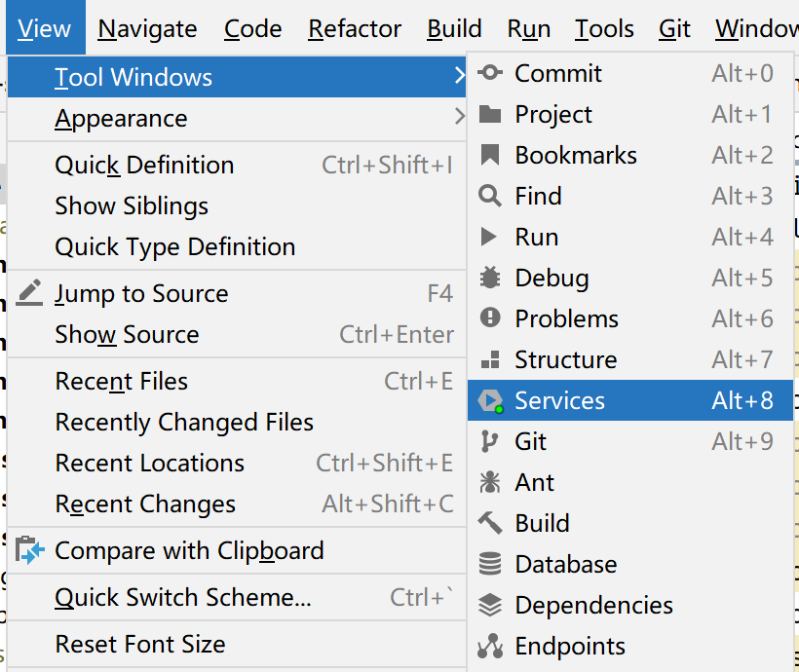Click the Services icon in submenu
Viewport: 799px width, 672px height.
pyautogui.click(x=490, y=400)
